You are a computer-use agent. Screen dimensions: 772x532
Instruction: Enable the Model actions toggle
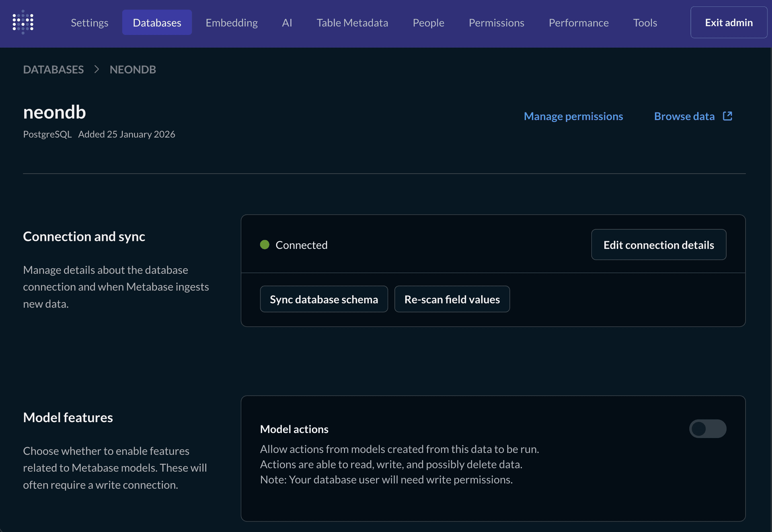pos(708,429)
